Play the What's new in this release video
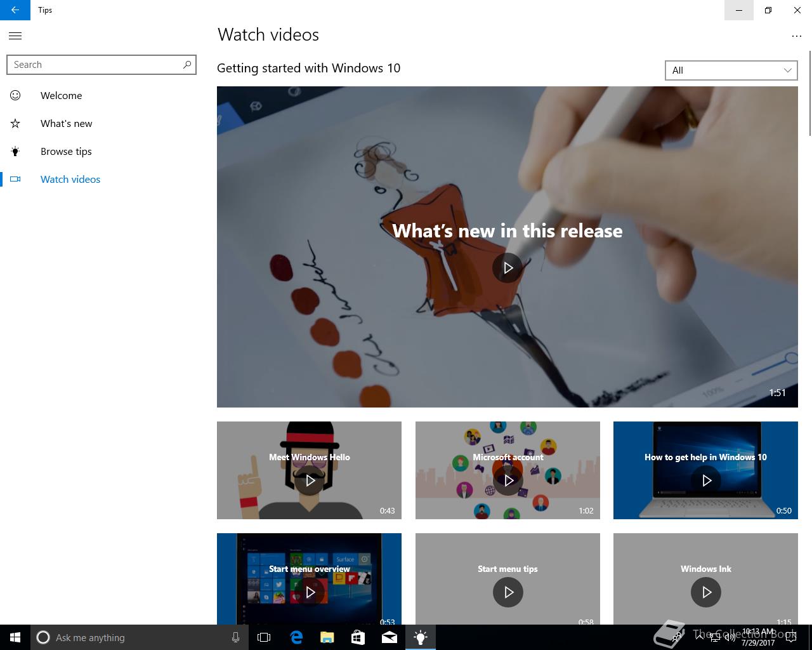 click(507, 268)
